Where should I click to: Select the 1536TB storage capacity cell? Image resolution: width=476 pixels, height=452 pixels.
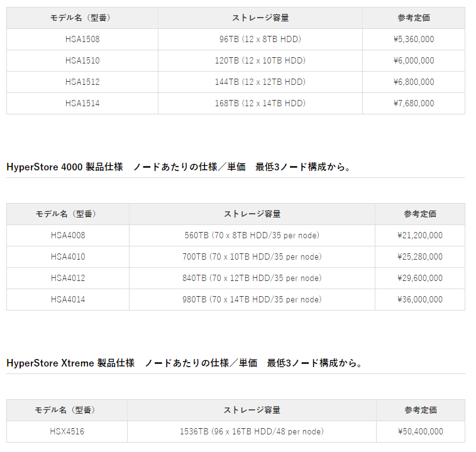[252, 431]
